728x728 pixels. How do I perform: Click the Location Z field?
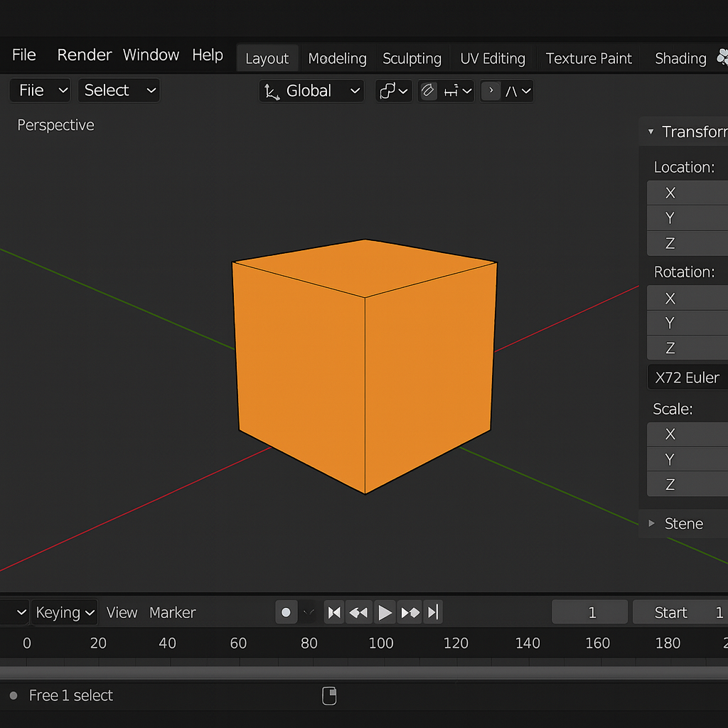click(x=687, y=243)
